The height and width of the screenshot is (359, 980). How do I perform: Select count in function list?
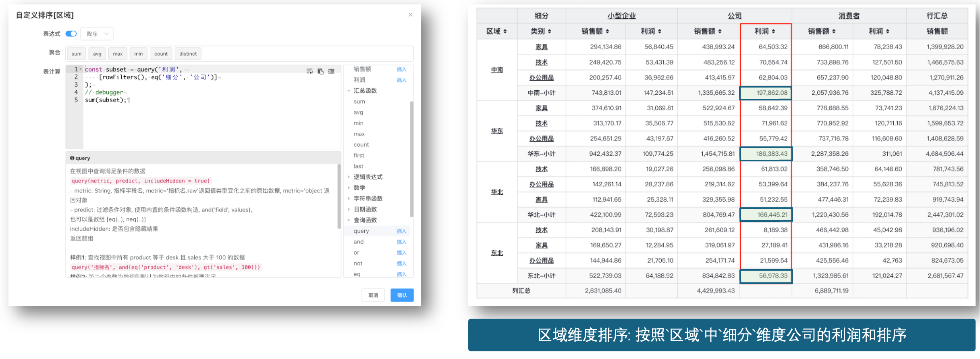pyautogui.click(x=361, y=145)
